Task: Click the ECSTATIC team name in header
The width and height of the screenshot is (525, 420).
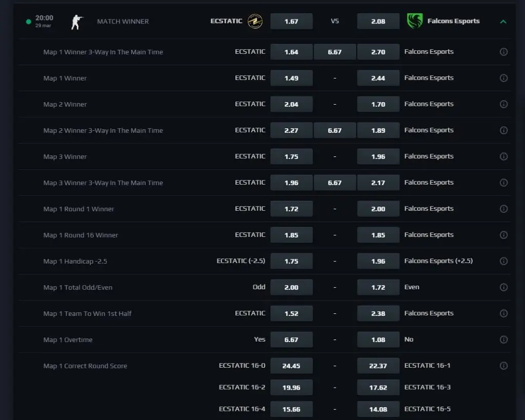Action: (226, 21)
